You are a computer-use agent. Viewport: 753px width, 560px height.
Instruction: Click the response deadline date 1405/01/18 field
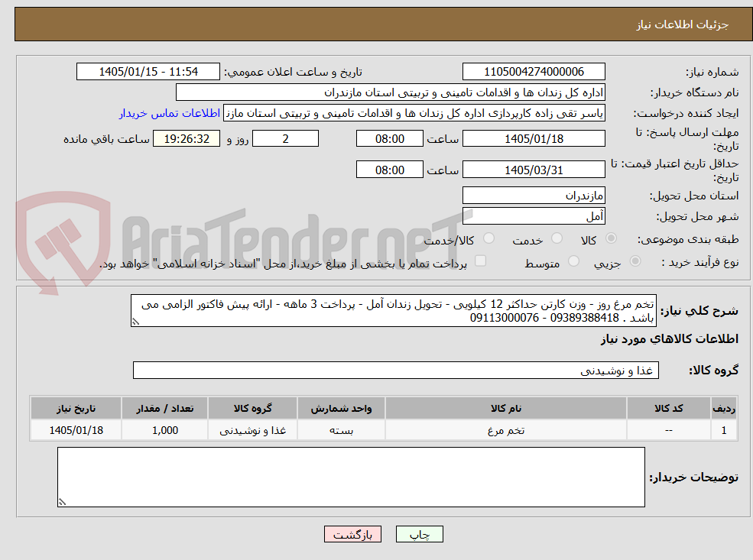click(534, 139)
